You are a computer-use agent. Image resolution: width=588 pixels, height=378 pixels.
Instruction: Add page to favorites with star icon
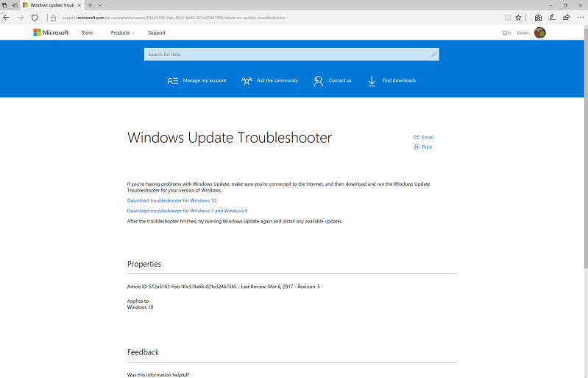(518, 17)
